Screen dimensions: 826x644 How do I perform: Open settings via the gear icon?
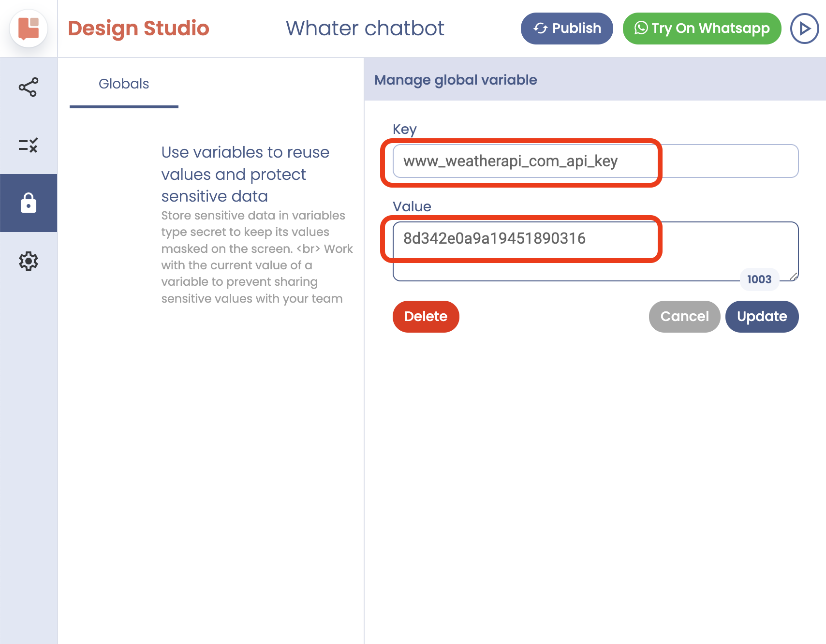click(29, 261)
